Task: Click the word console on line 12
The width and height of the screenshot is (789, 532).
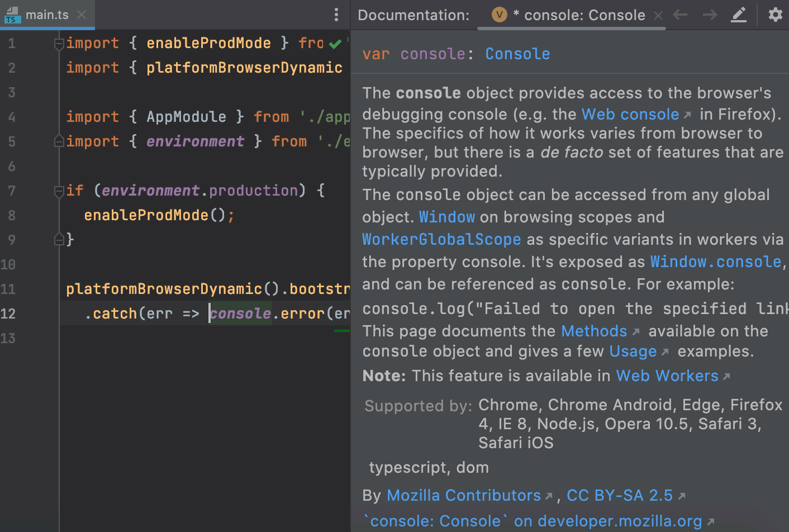Action: (x=241, y=313)
